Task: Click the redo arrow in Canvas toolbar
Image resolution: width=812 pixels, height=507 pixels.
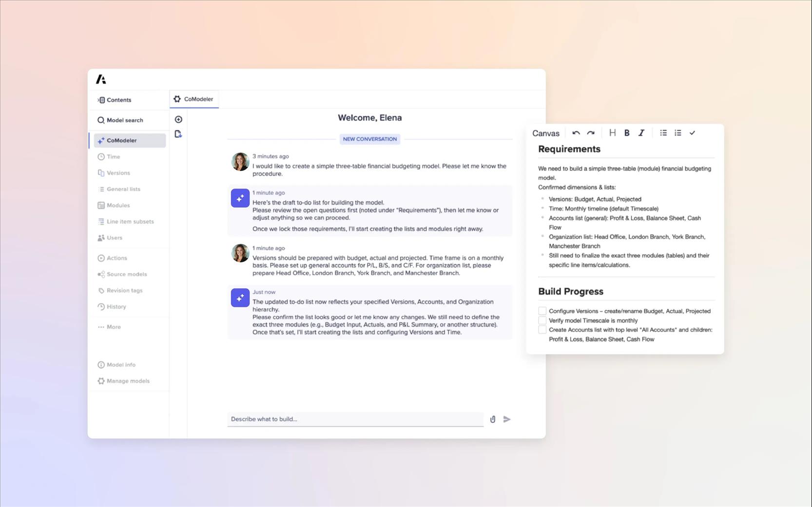Action: 591,133
